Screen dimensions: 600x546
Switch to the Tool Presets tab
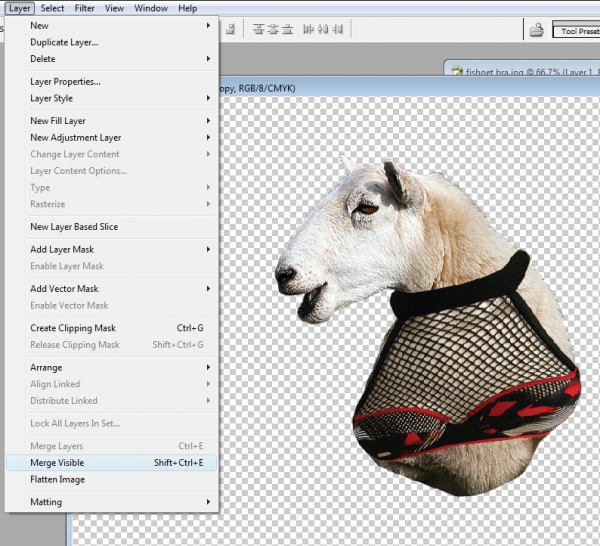577,31
